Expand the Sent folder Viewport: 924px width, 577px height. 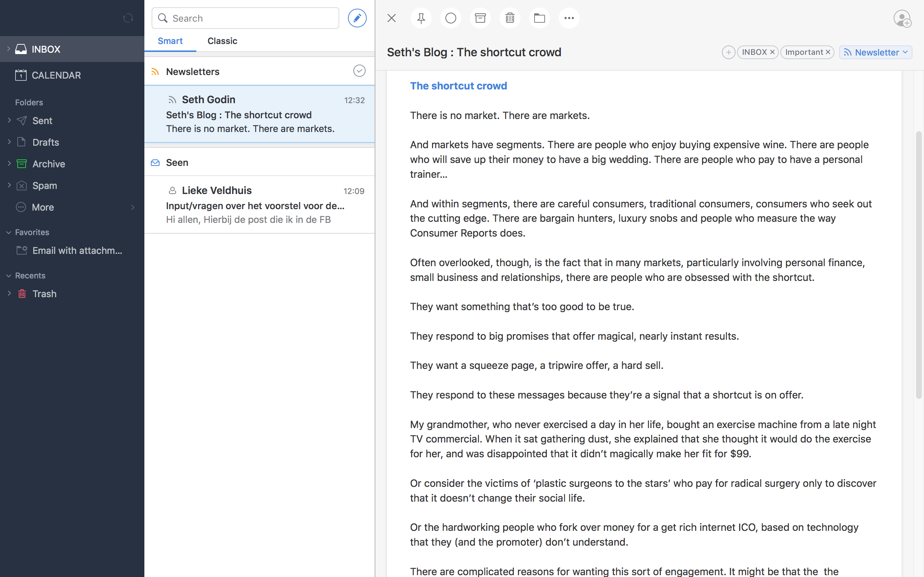9,120
